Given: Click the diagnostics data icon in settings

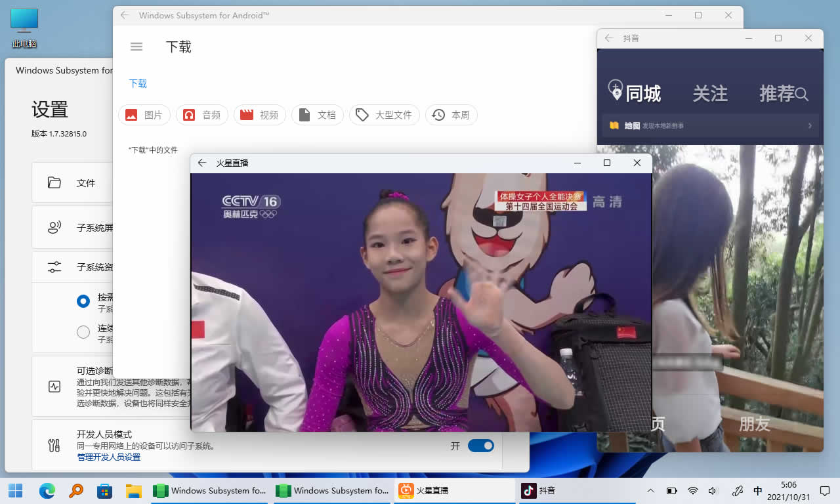Looking at the screenshot, I should (x=54, y=387).
